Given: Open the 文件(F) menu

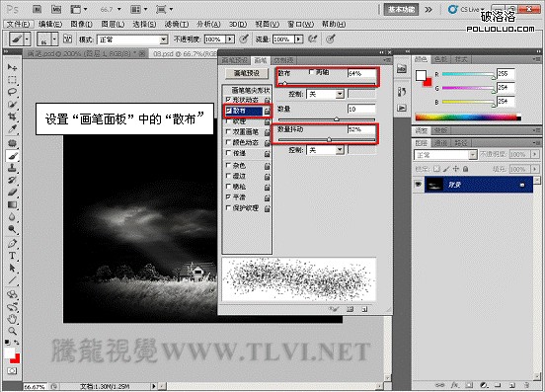Looking at the screenshot, I should [19, 24].
